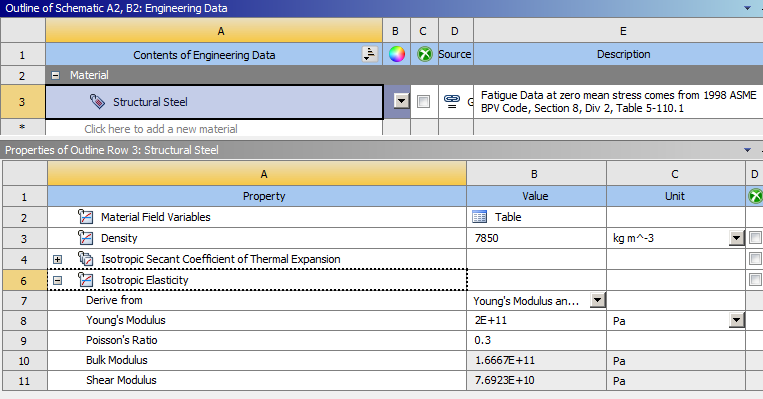763x399 pixels.
Task: Click the green suppress icon in outline column C
Action: point(425,54)
